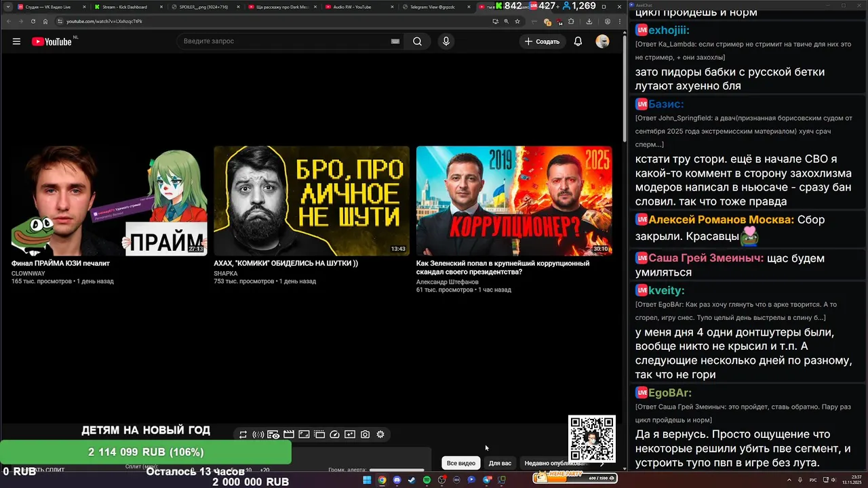Open YouTube notifications bell
The width and height of the screenshot is (868, 488).
pos(578,41)
